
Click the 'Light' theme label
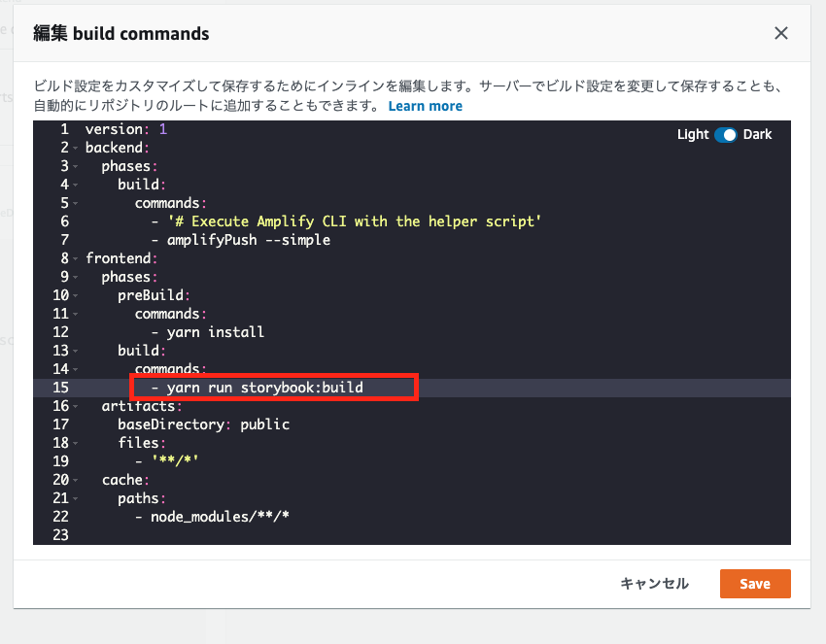[x=693, y=135]
